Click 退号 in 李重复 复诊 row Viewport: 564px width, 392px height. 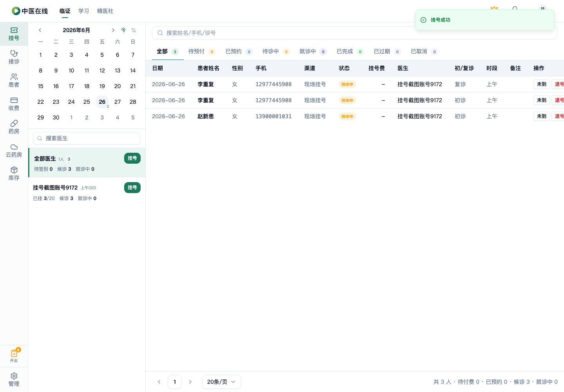tap(559, 84)
